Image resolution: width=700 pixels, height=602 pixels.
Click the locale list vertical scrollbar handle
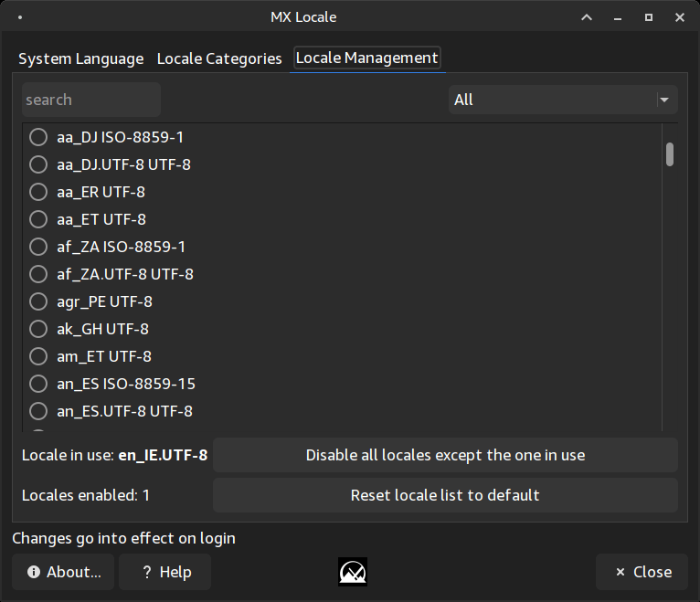tap(670, 153)
